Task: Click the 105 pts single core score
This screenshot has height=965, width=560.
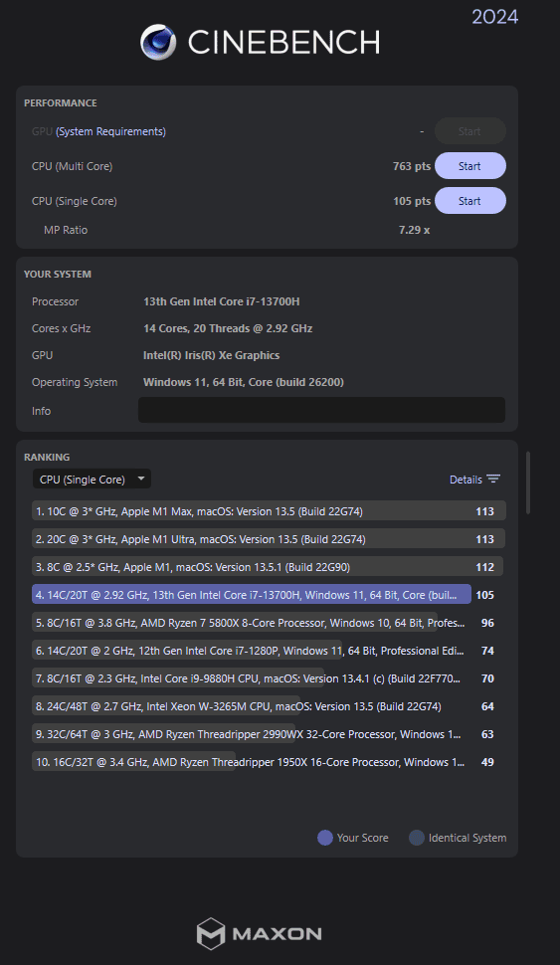Action: click(x=412, y=201)
